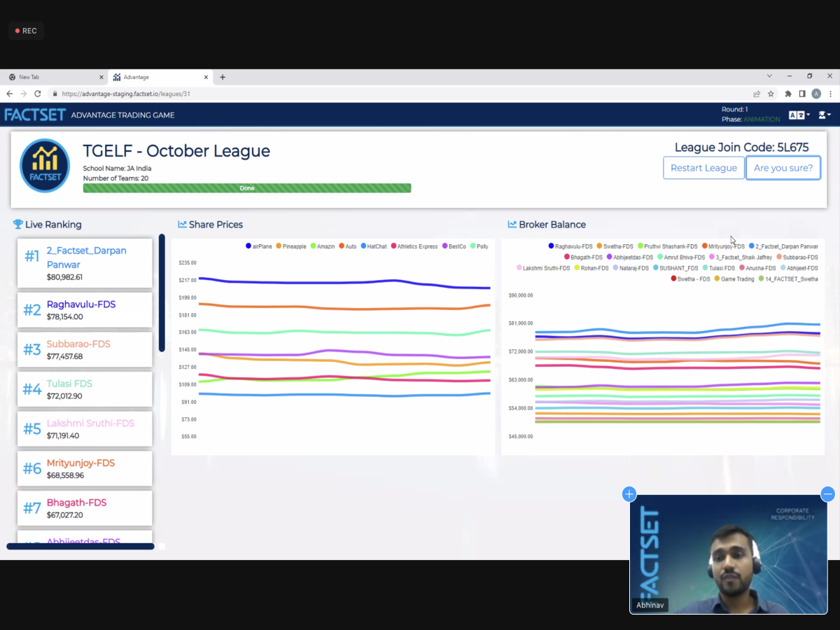
Task: Click the Abhijeetdas-FDS purple legend swatch
Action: click(x=609, y=258)
